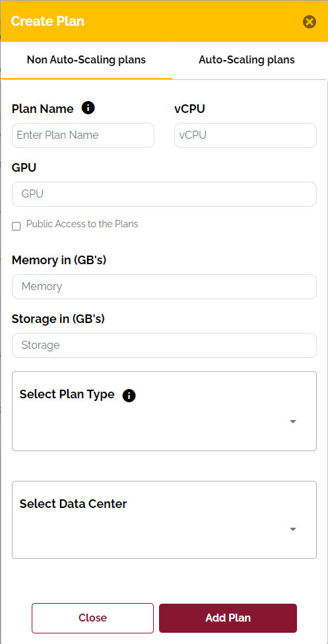Click the Memory input field

(164, 286)
